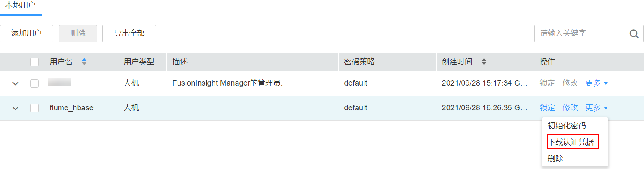Click the 添加用户 button
The image size is (644, 169).
click(x=26, y=33)
